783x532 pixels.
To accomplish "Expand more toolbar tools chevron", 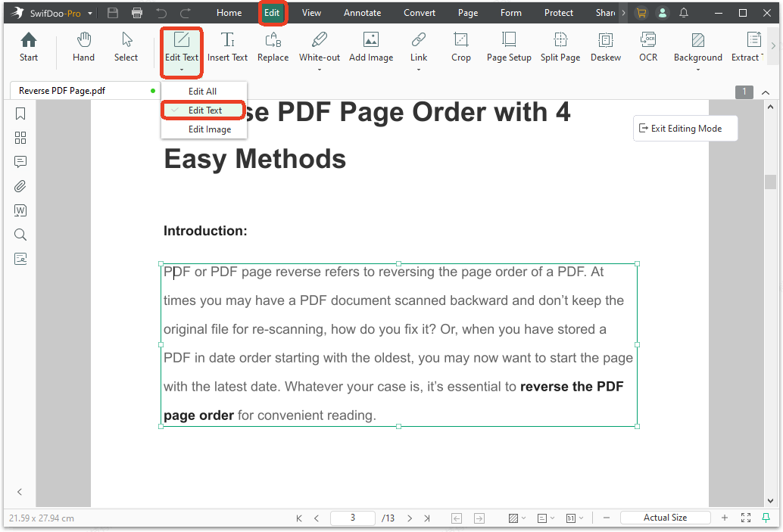I will (773, 46).
